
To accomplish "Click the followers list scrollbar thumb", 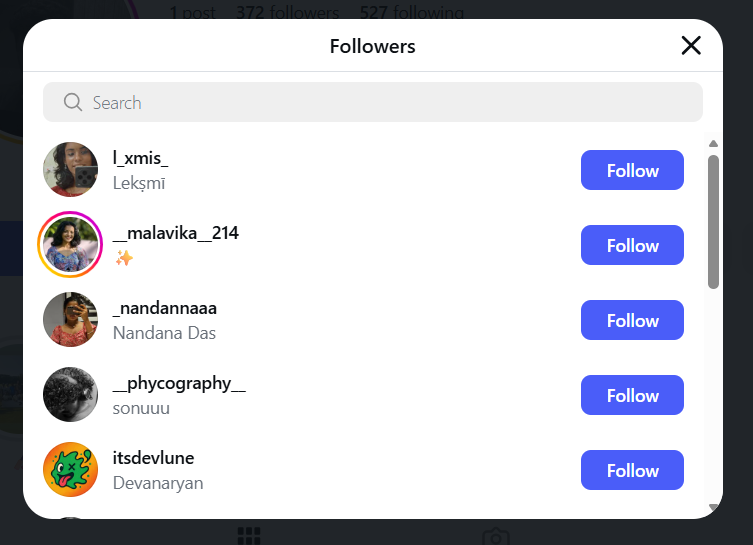I will point(713,220).
